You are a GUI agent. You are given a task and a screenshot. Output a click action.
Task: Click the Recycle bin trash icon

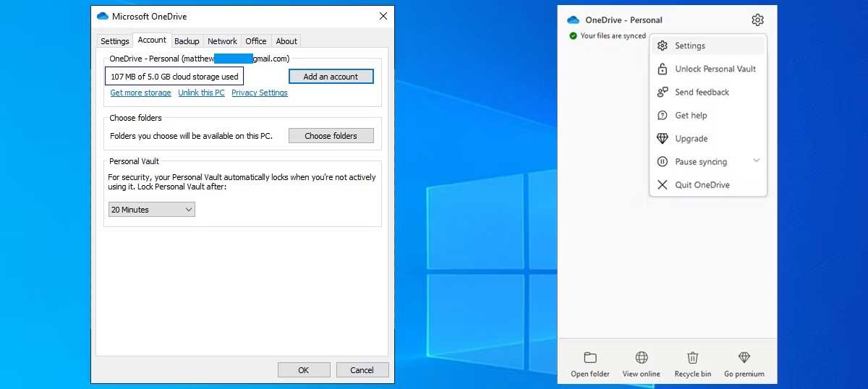pos(693,357)
